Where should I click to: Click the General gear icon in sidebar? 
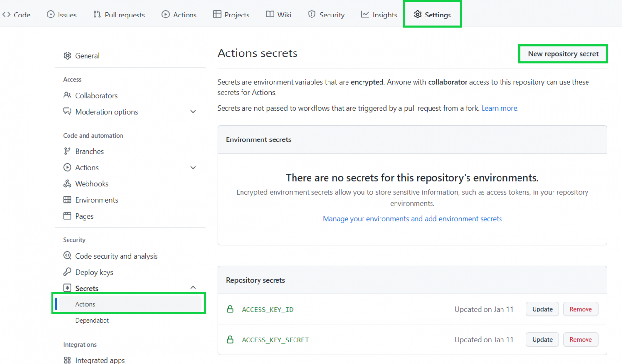coord(68,56)
